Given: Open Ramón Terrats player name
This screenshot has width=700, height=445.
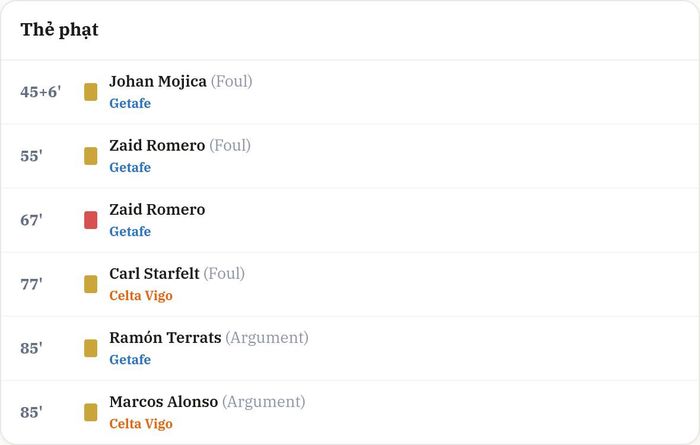Looking at the screenshot, I should click(x=165, y=338).
